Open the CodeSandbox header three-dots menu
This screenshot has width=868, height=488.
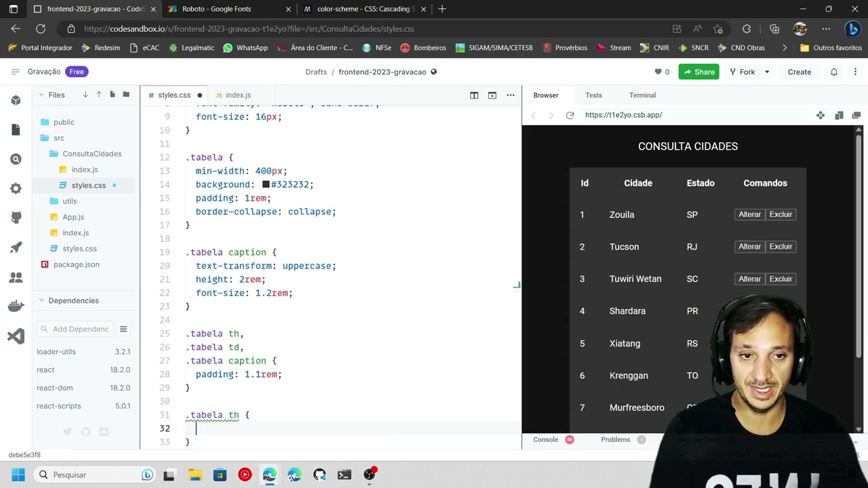point(856,72)
